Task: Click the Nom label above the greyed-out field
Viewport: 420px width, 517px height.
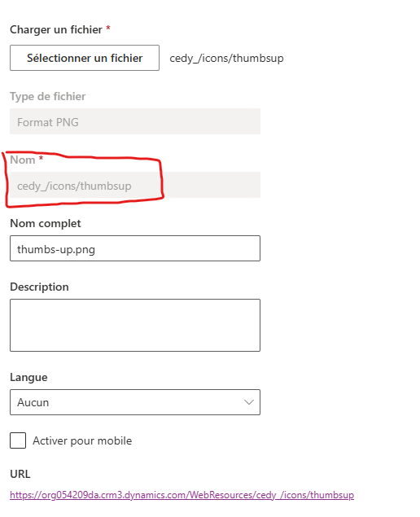Action: [x=23, y=160]
